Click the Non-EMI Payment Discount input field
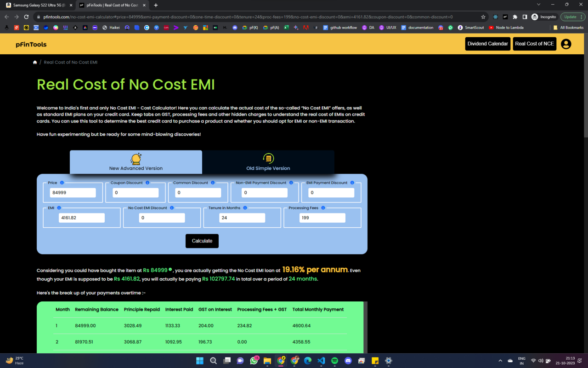Image resolution: width=588 pixels, height=368 pixels. click(x=265, y=193)
